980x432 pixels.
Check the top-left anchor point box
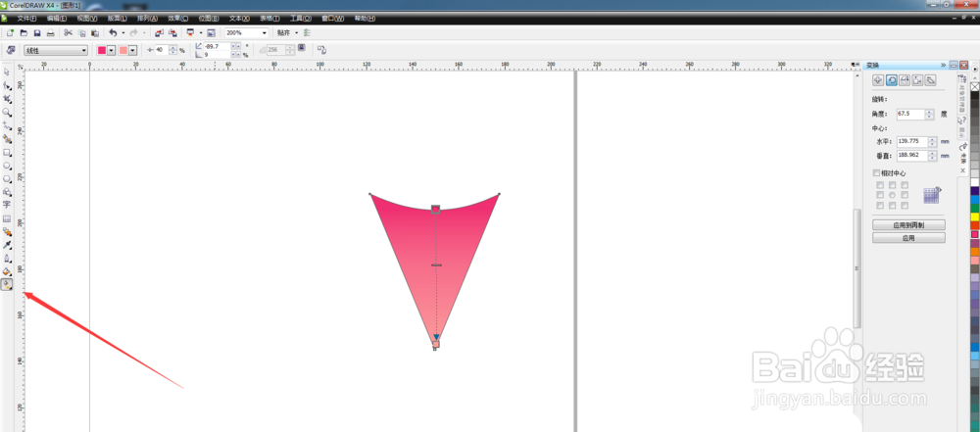click(880, 185)
